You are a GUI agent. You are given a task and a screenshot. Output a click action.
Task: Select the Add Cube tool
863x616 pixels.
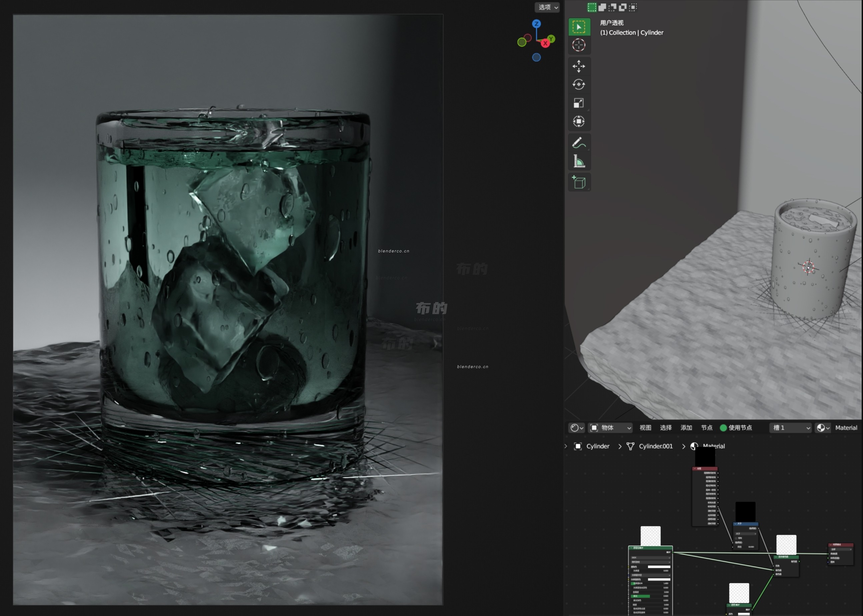[x=579, y=182]
